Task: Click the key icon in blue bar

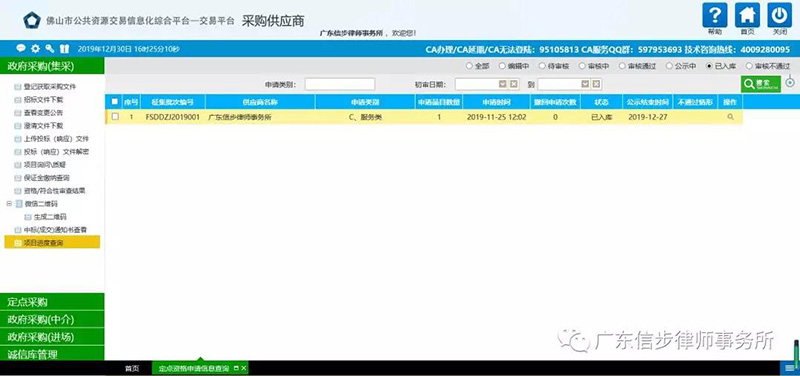Action: click(x=49, y=48)
